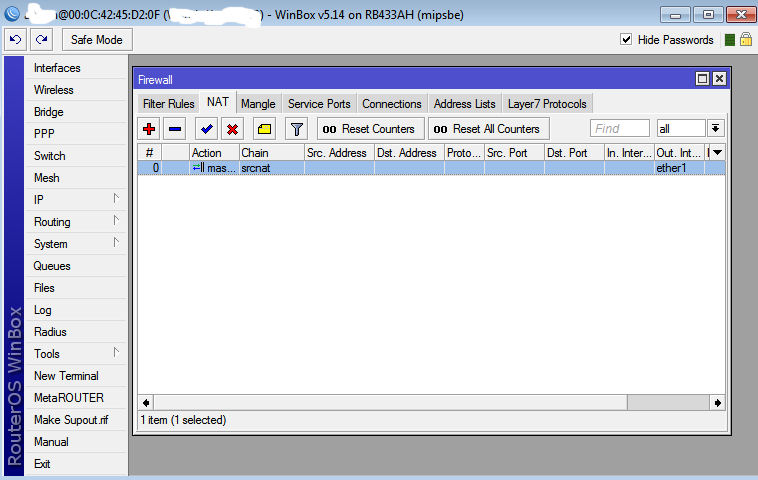
Task: Sort by the Chain column header
Action: (x=272, y=153)
